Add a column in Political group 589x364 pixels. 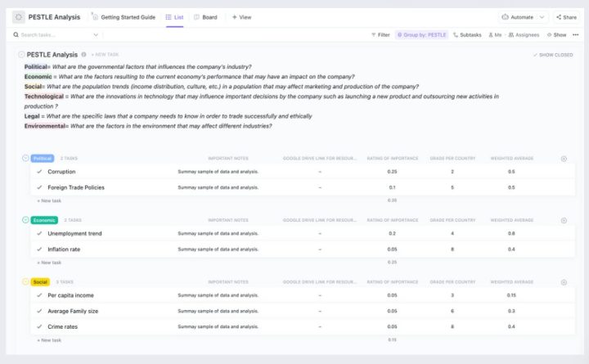(564, 159)
